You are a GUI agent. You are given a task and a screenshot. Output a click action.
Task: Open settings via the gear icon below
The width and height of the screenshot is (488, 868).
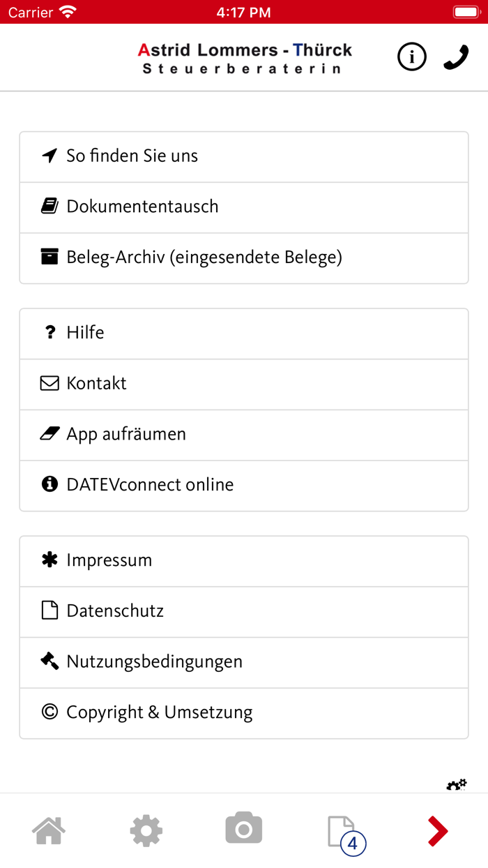pyautogui.click(x=146, y=830)
